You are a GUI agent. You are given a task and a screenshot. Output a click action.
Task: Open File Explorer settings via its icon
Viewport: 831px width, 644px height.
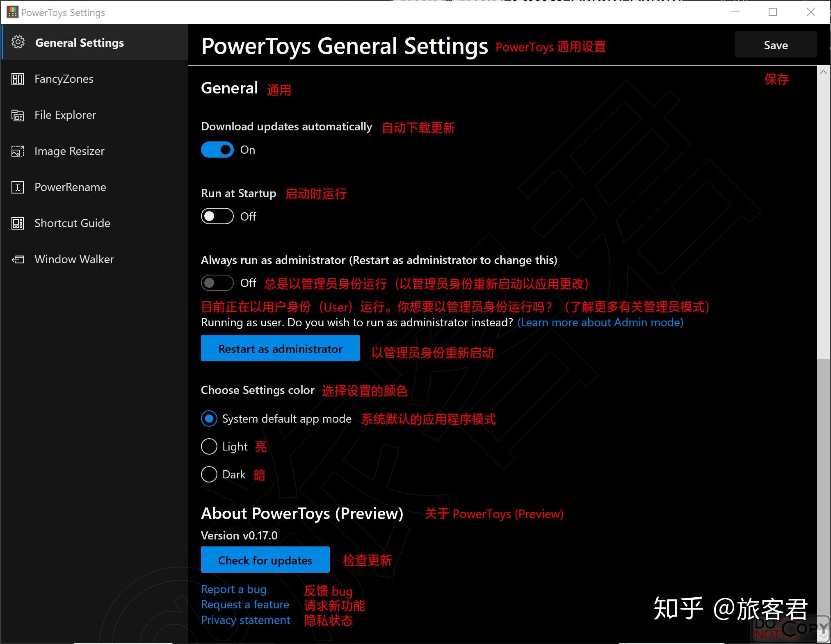pyautogui.click(x=17, y=115)
